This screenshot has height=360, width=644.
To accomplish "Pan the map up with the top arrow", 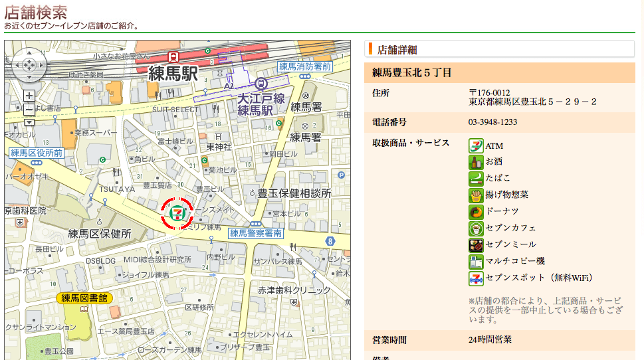I will [29, 53].
